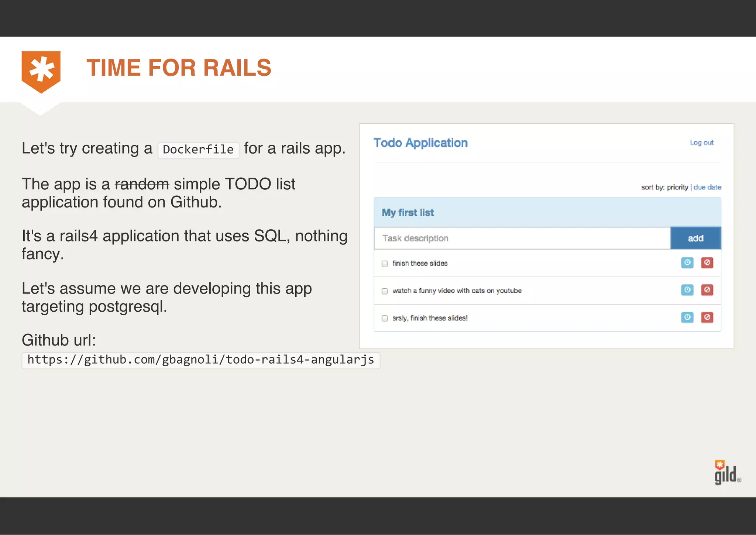Click the Github URL text
The image size is (756, 535).
(201, 360)
